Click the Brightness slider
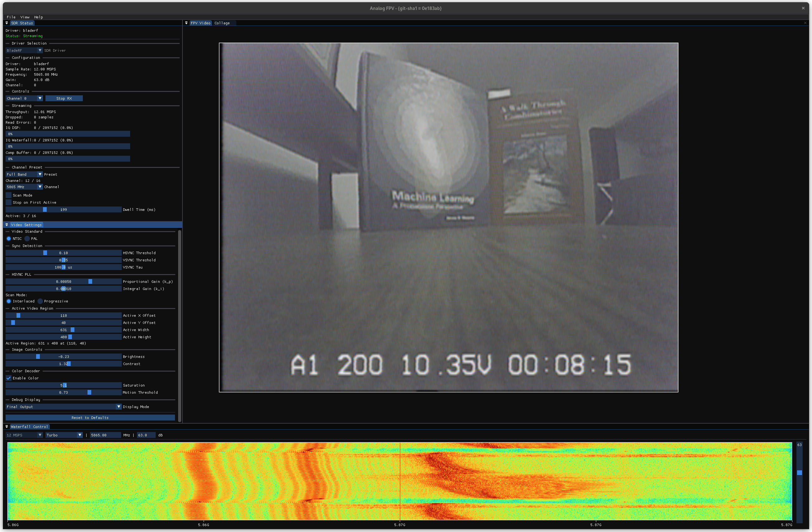This screenshot has height=532, width=812. tap(64, 357)
